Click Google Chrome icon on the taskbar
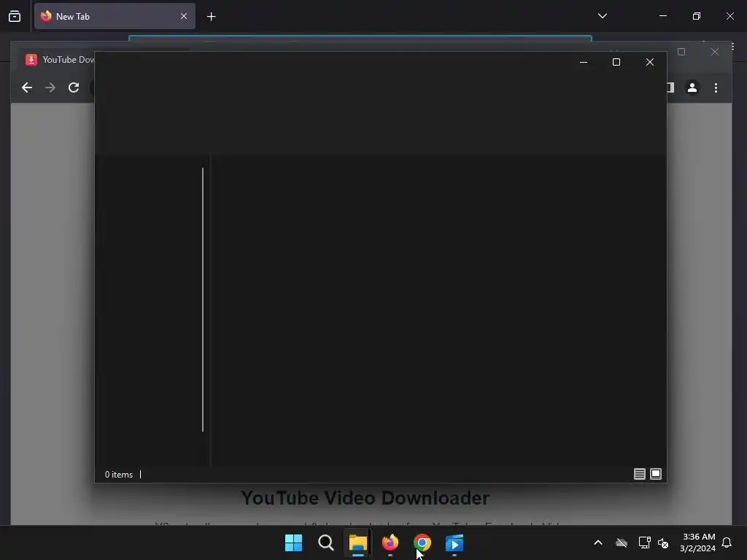Viewport: 747px width, 560px height. [422, 542]
